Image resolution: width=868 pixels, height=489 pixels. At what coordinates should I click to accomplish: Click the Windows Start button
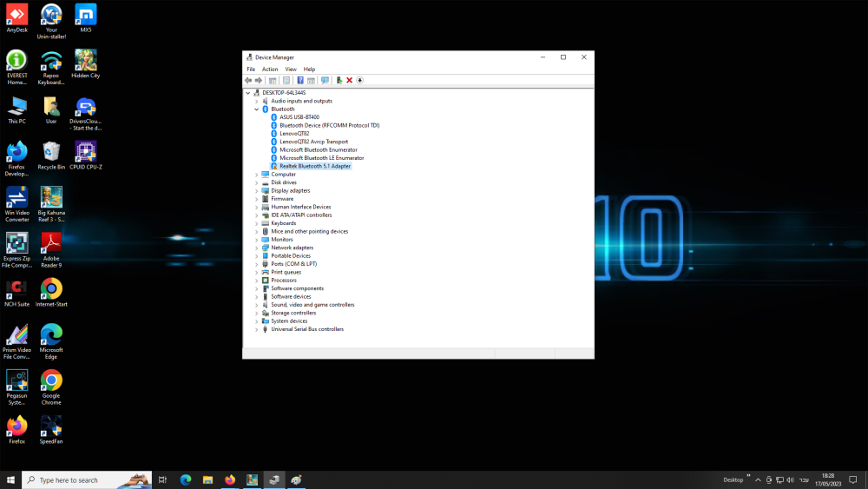tap(10, 479)
